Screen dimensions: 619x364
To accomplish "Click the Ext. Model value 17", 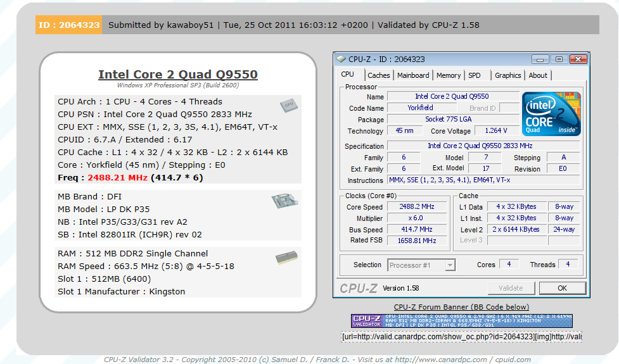I will [x=485, y=168].
